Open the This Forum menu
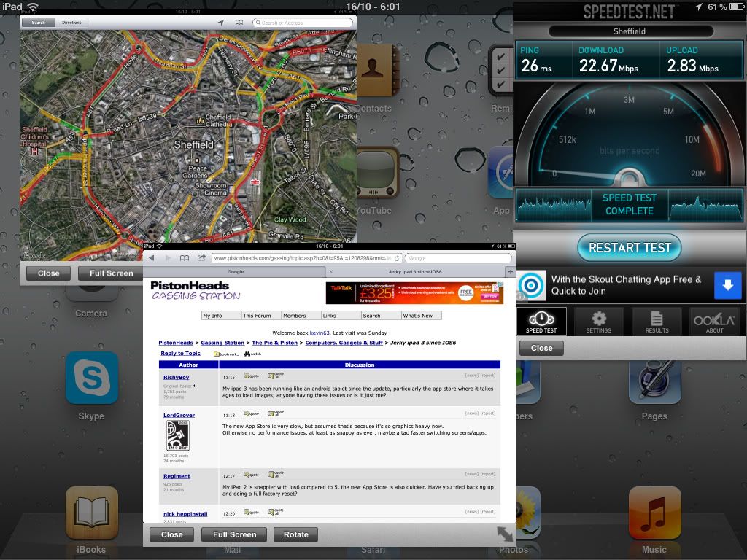 [x=261, y=316]
